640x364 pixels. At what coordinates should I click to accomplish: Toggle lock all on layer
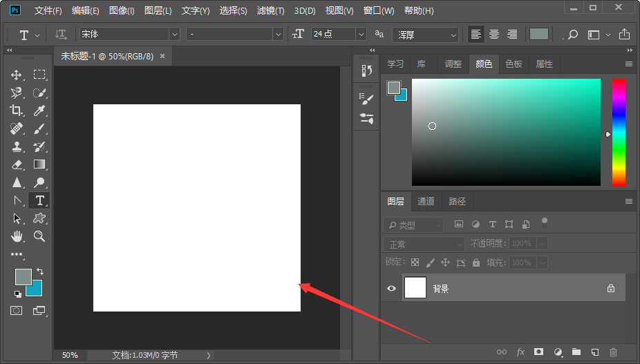click(476, 262)
